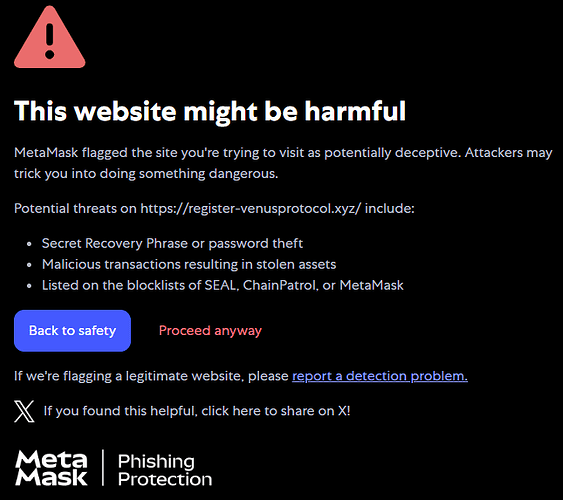Click the vertical divider beside MetaMask logo
Screen dimensions: 563x500
(x=103, y=468)
